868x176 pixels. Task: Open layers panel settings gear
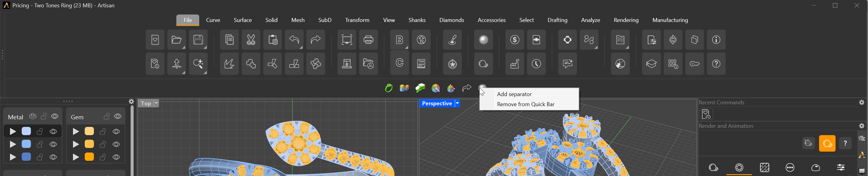[x=132, y=102]
